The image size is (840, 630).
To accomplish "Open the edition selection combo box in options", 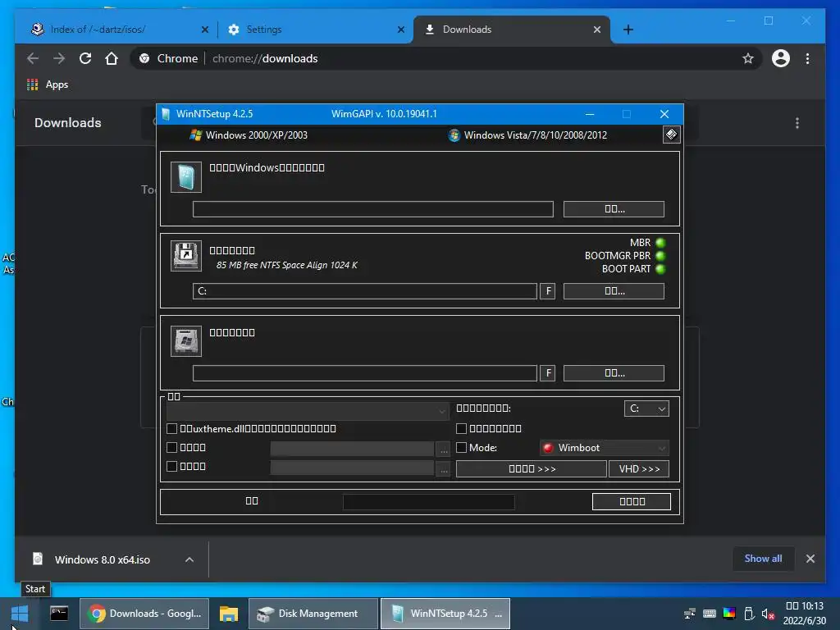I will point(308,411).
